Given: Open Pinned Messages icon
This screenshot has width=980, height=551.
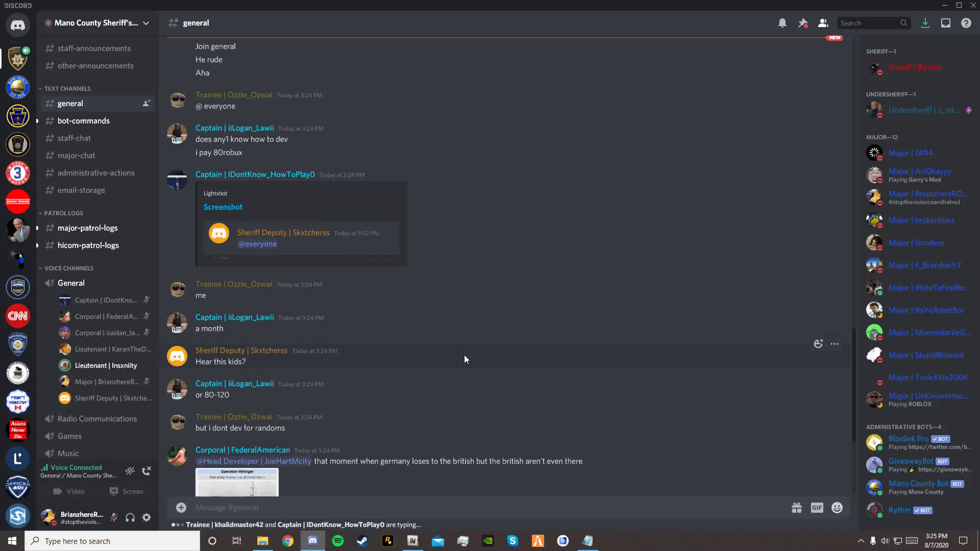Looking at the screenshot, I should 803,23.
